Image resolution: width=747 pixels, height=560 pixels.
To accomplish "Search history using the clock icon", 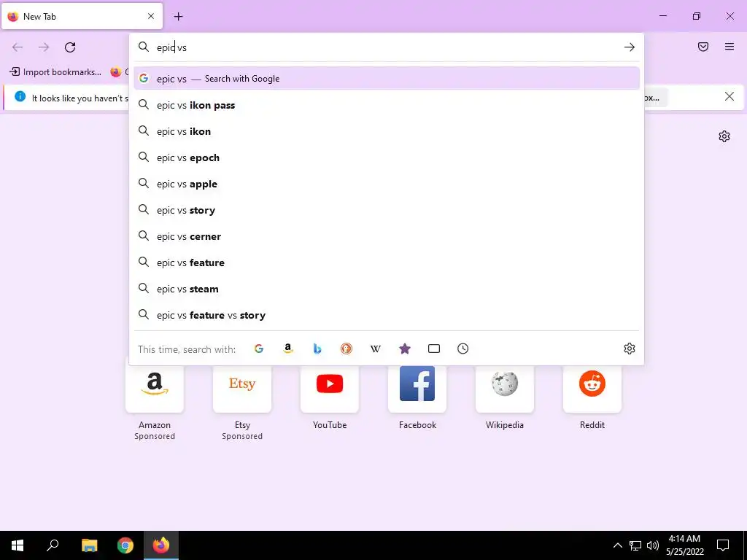I will tap(463, 349).
